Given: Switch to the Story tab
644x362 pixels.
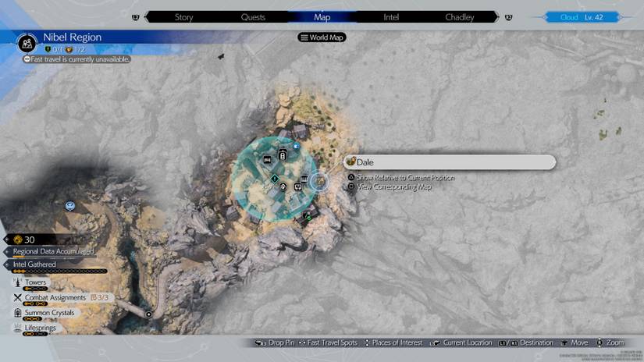Looking at the screenshot, I should [184, 16].
